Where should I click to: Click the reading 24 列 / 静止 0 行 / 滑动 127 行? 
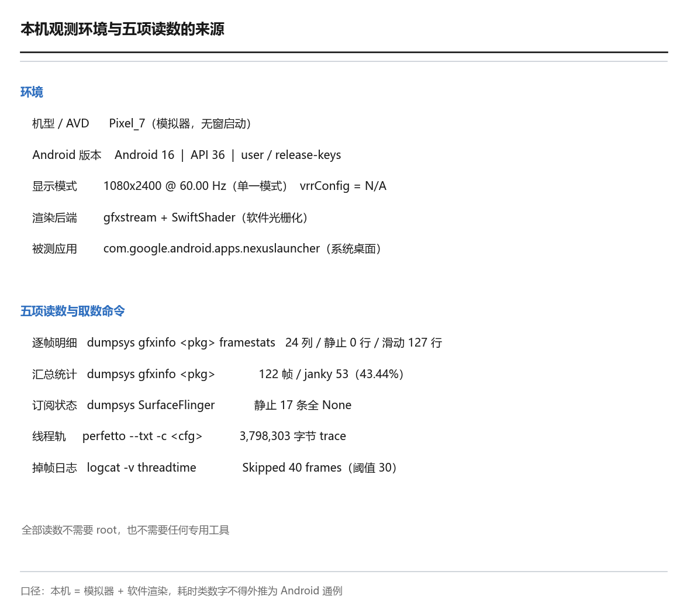tap(364, 343)
